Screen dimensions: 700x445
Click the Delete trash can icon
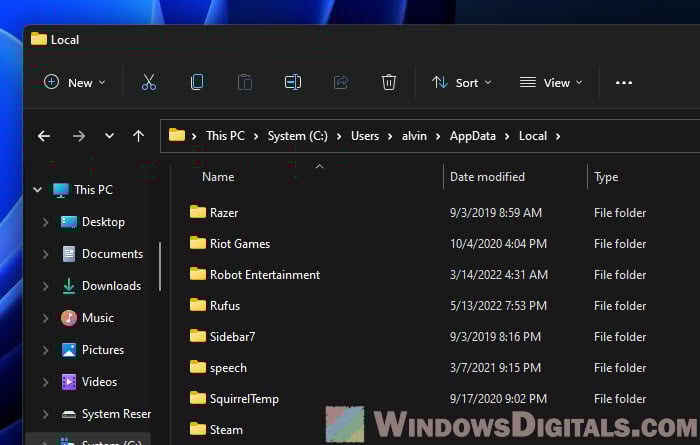click(388, 83)
